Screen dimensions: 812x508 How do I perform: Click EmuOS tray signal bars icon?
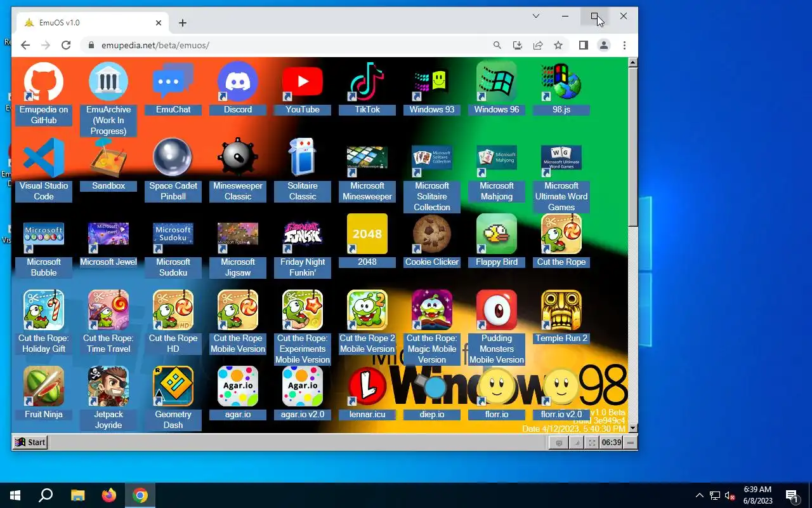577,443
